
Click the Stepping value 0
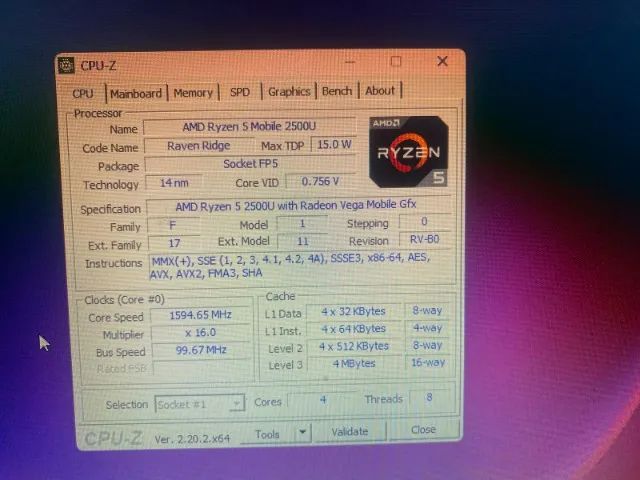(424, 221)
